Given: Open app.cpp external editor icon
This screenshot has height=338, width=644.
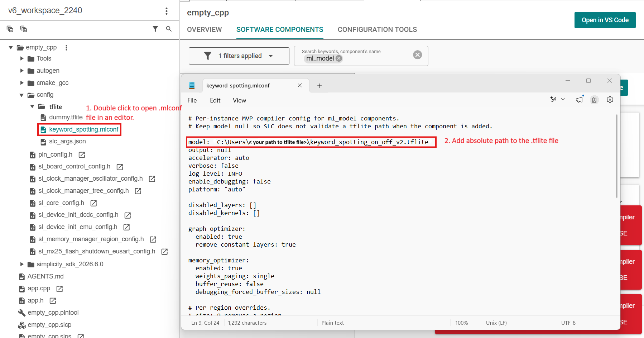Looking at the screenshot, I should pyautogui.click(x=59, y=289).
